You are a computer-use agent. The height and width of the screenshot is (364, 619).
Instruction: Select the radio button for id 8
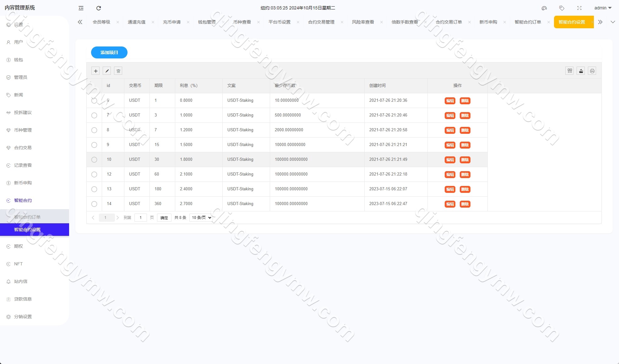pos(94,130)
